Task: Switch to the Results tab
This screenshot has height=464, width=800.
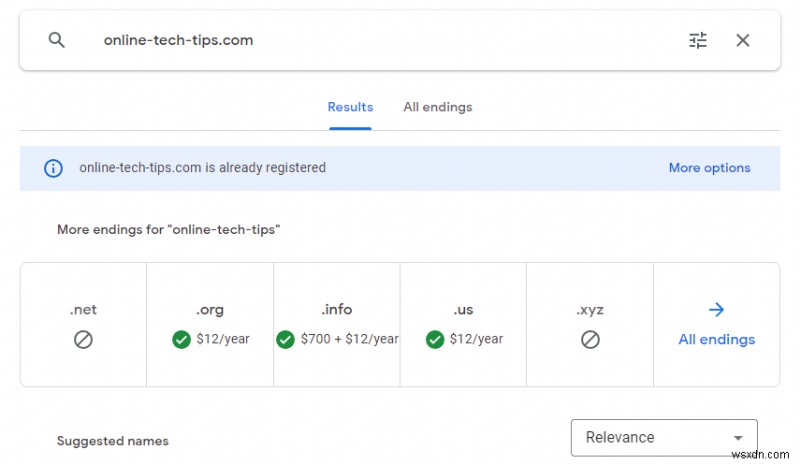Action: (x=350, y=107)
